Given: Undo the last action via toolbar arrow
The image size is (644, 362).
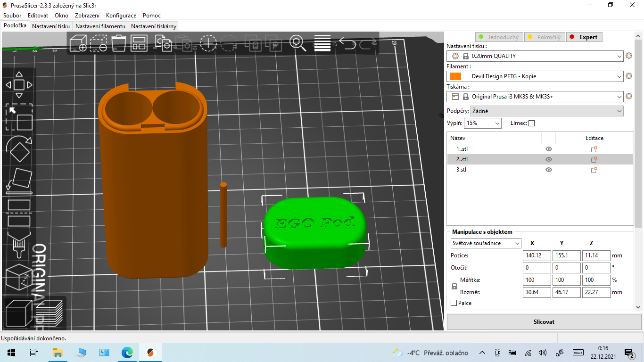Looking at the screenshot, I should coord(347,43).
